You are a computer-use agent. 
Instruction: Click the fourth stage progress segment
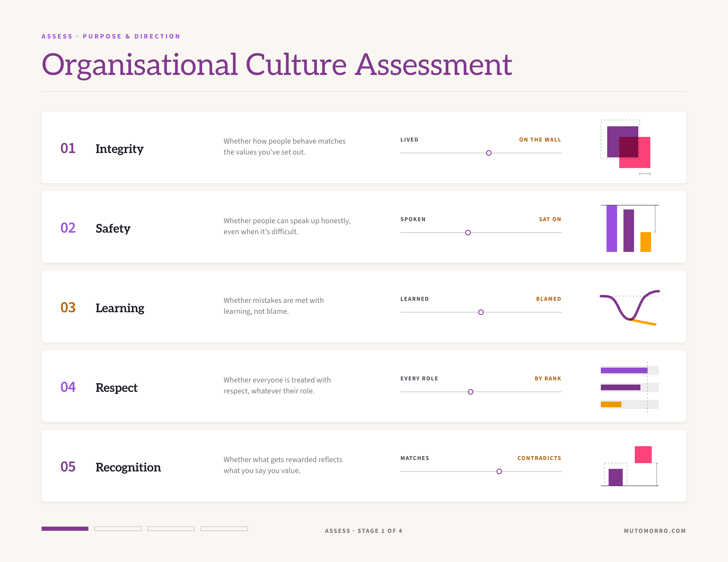pyautogui.click(x=224, y=529)
